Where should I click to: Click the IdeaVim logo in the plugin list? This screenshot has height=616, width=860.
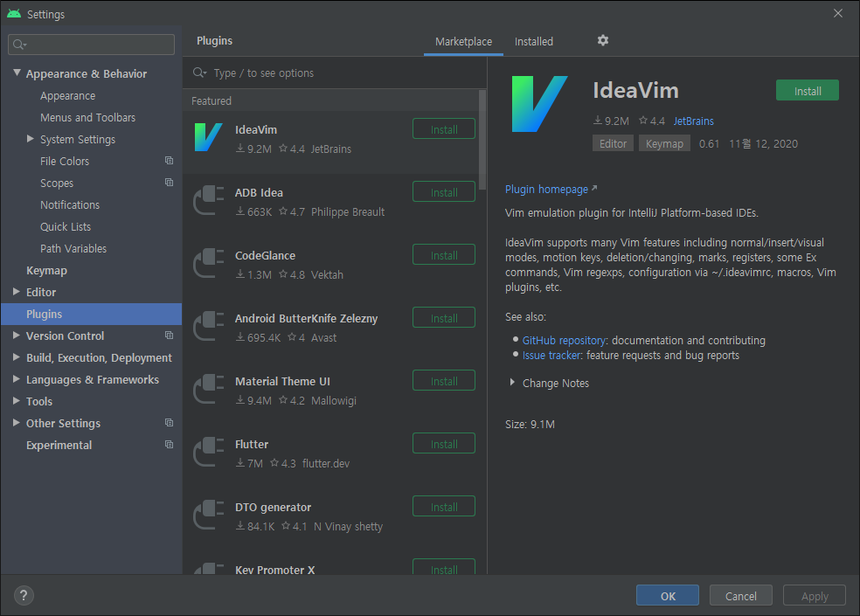[x=208, y=137]
